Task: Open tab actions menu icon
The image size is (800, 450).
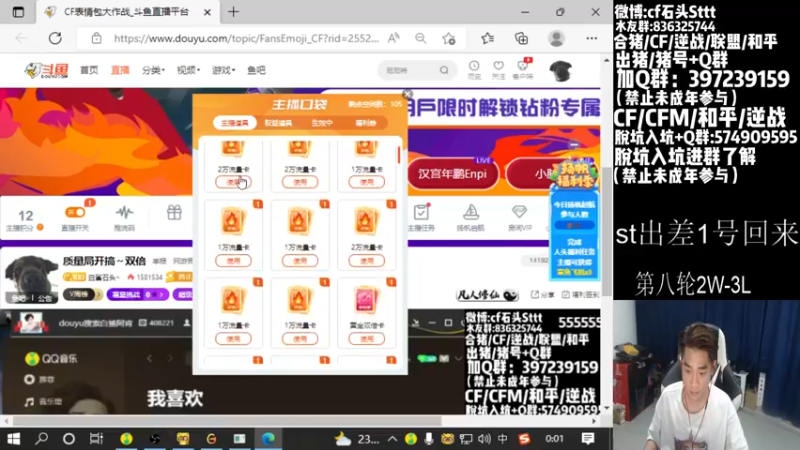Action: click(18, 12)
